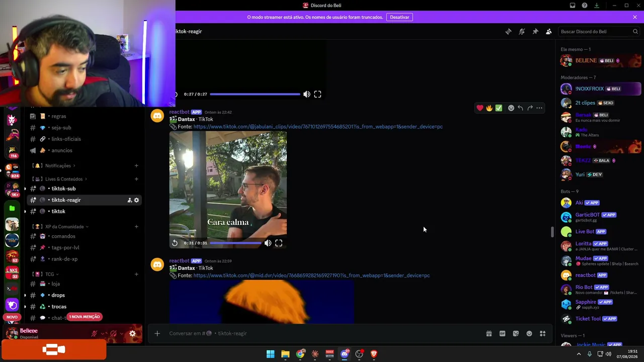This screenshot has height=362, width=644.
Task: React with the green checkmark emoji
Action: pyautogui.click(x=499, y=108)
